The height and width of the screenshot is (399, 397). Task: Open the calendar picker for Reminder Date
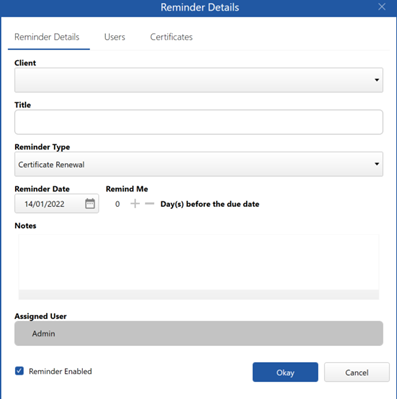pyautogui.click(x=90, y=204)
